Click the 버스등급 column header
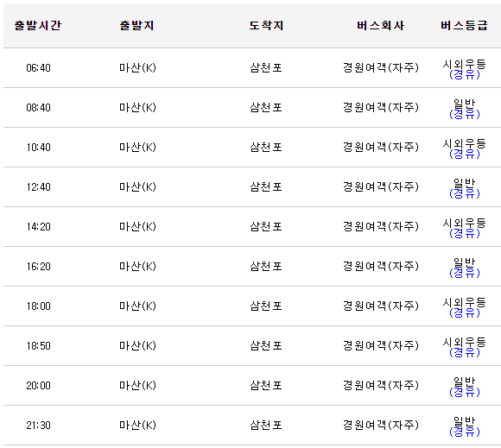This screenshot has width=501, height=448. (x=464, y=25)
